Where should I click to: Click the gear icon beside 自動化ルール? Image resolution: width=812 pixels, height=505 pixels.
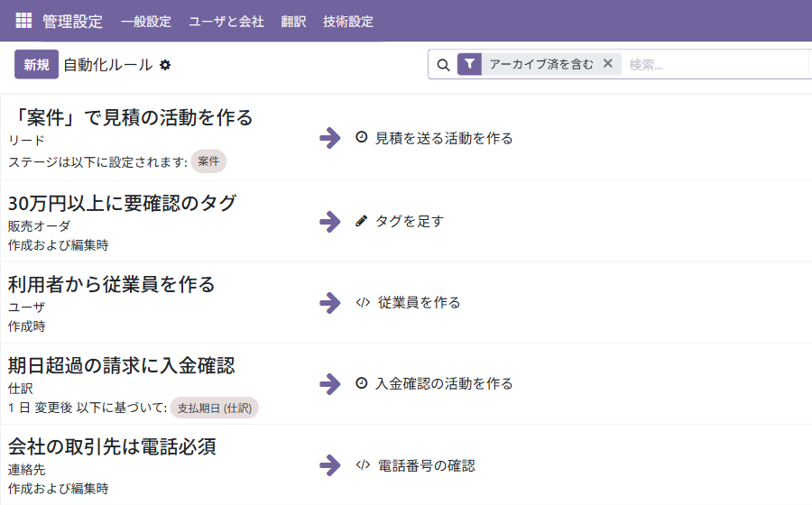click(x=165, y=65)
